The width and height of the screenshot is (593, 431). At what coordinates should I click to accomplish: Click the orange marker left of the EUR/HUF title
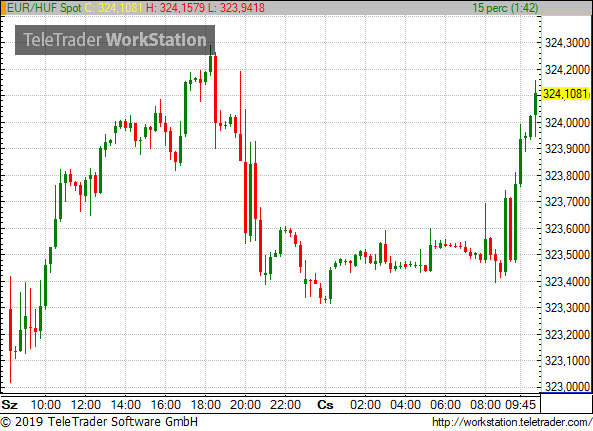pos(3,8)
